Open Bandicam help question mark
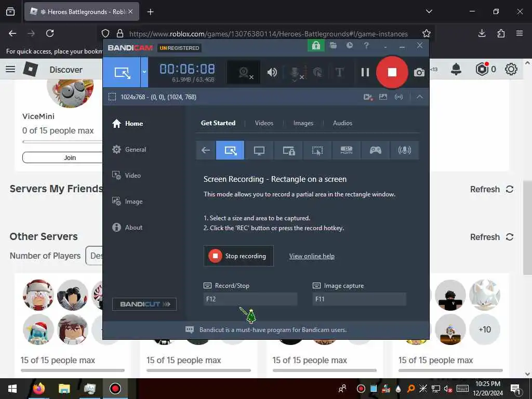 pyautogui.click(x=366, y=45)
